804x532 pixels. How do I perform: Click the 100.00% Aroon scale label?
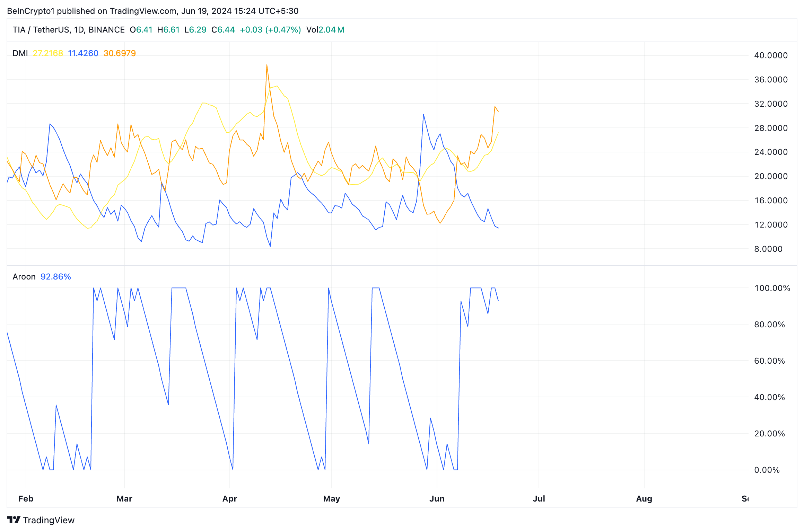point(772,288)
